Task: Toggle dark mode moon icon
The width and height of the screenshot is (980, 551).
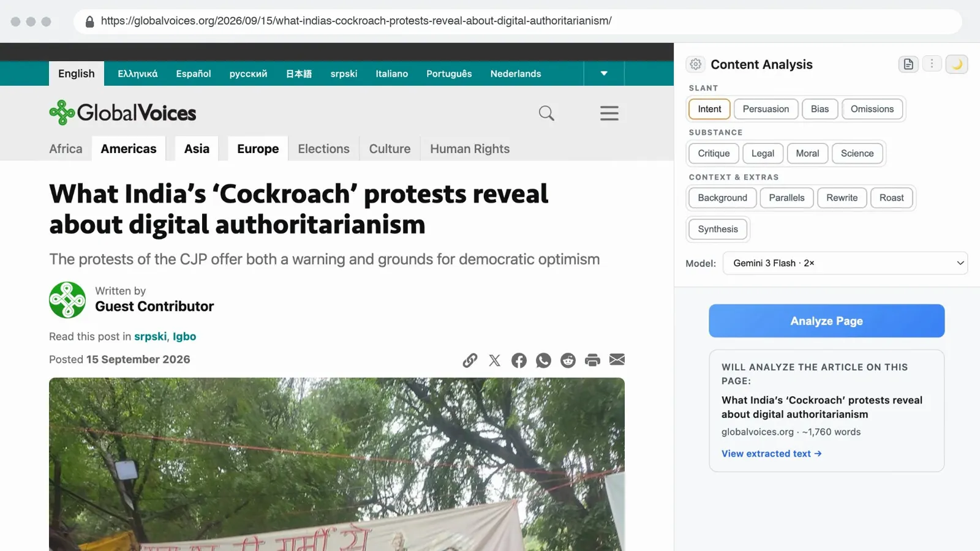Action: (x=957, y=64)
